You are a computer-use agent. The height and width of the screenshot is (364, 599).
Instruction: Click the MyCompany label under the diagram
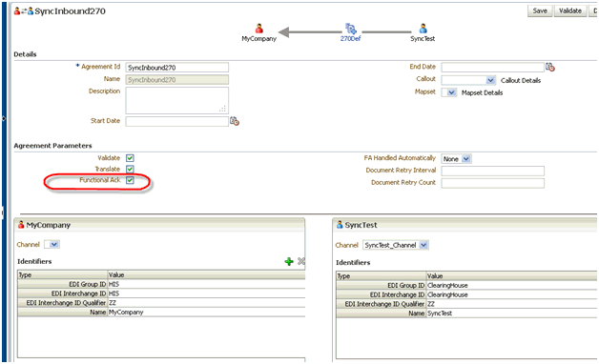pos(259,38)
